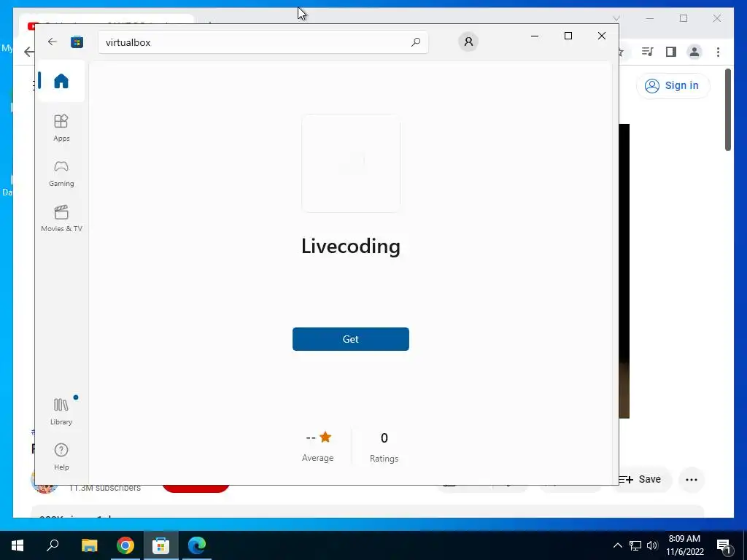Open Help in Store sidebar

pyautogui.click(x=61, y=456)
